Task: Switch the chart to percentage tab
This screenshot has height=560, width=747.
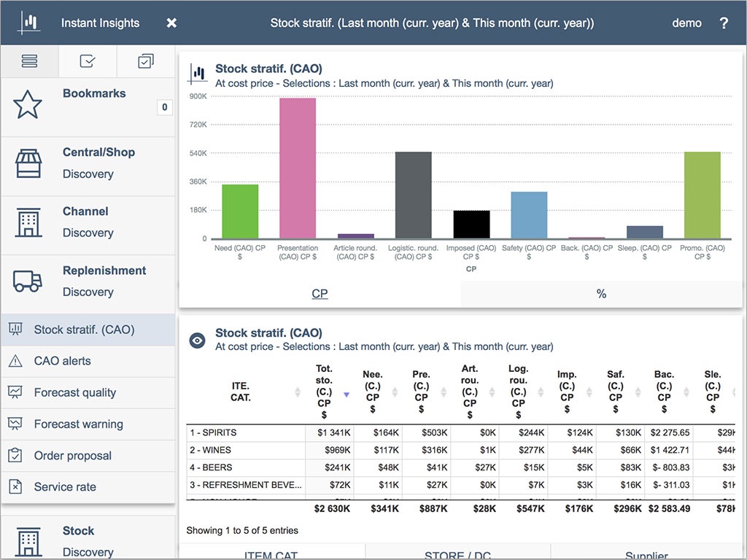Action: 601,294
